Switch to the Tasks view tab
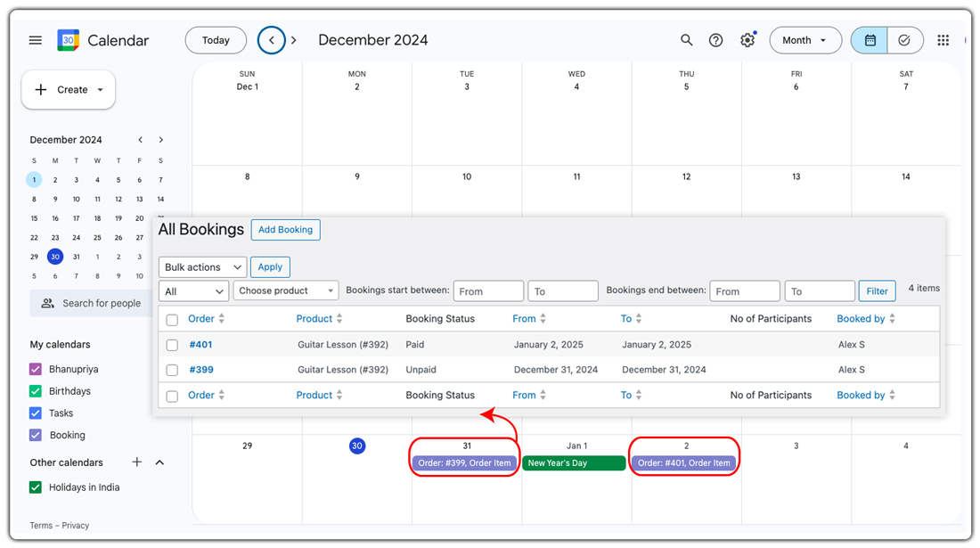Image resolution: width=980 pixels, height=548 pixels. pos(905,40)
